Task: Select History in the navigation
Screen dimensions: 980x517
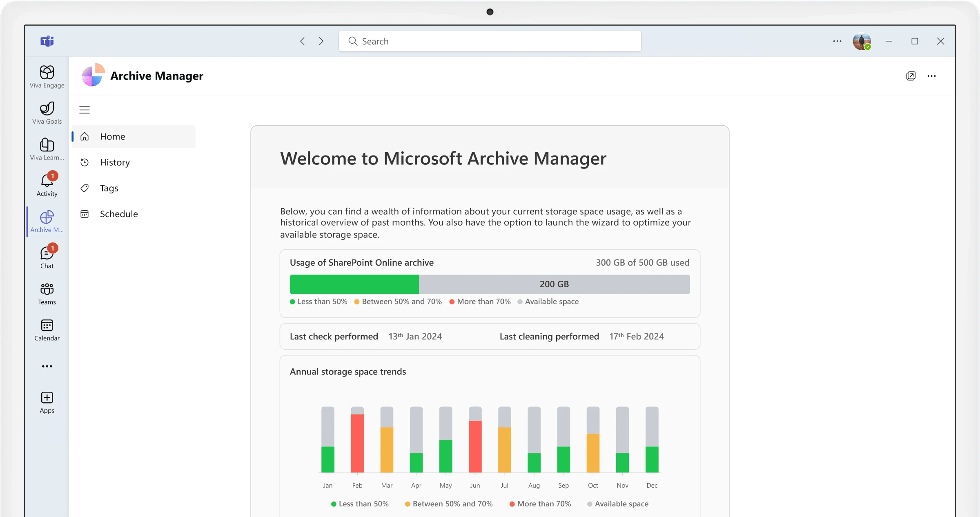Action: click(115, 162)
